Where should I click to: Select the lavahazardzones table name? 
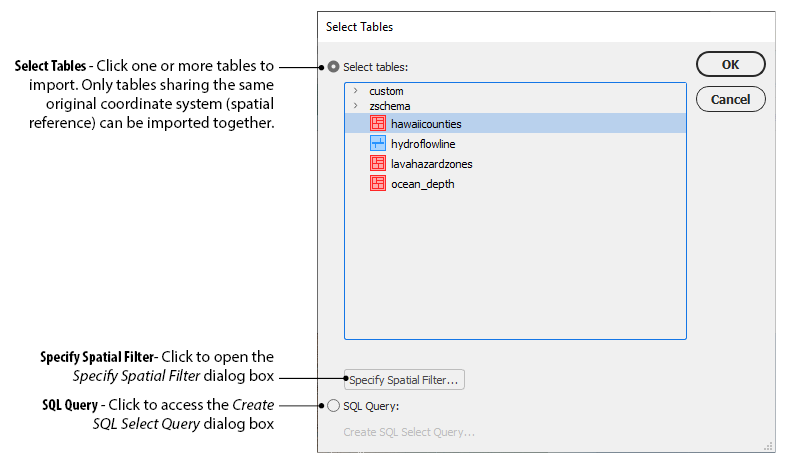tap(432, 164)
